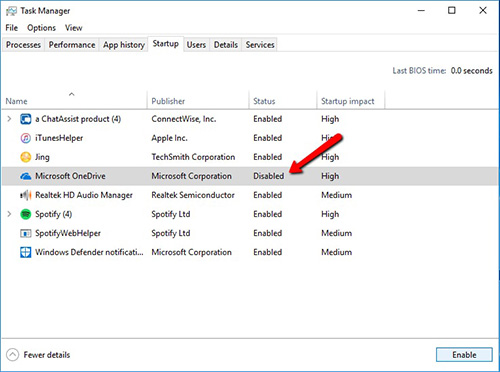Minimize the Task Manager window
This screenshot has height=372, width=500.
(x=421, y=11)
